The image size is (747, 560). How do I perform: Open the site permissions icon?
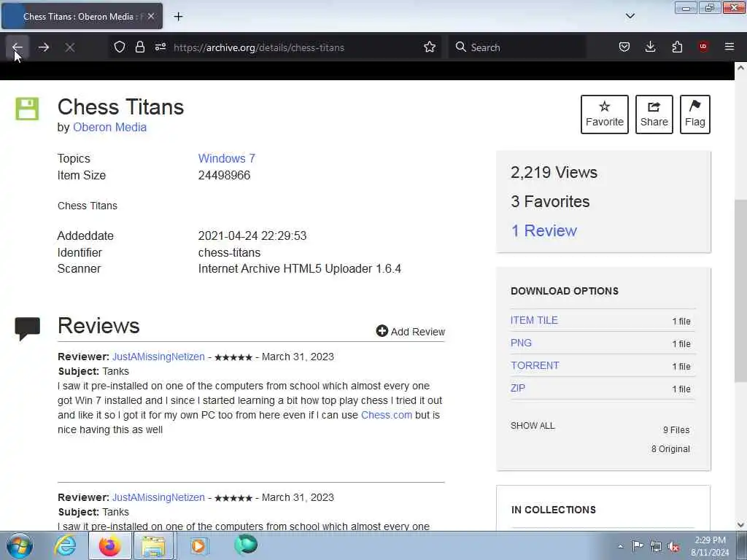coord(160,47)
